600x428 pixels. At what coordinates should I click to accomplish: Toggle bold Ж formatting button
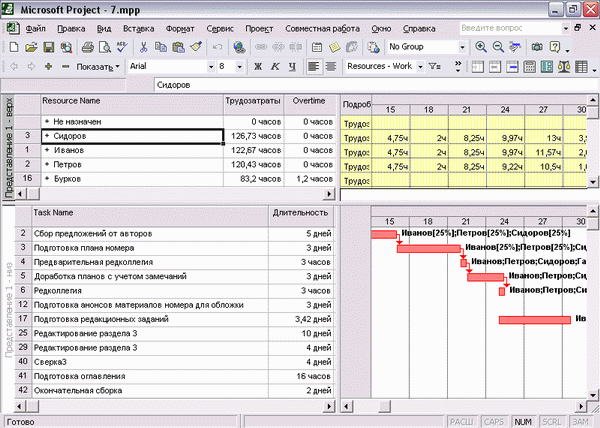(x=258, y=67)
